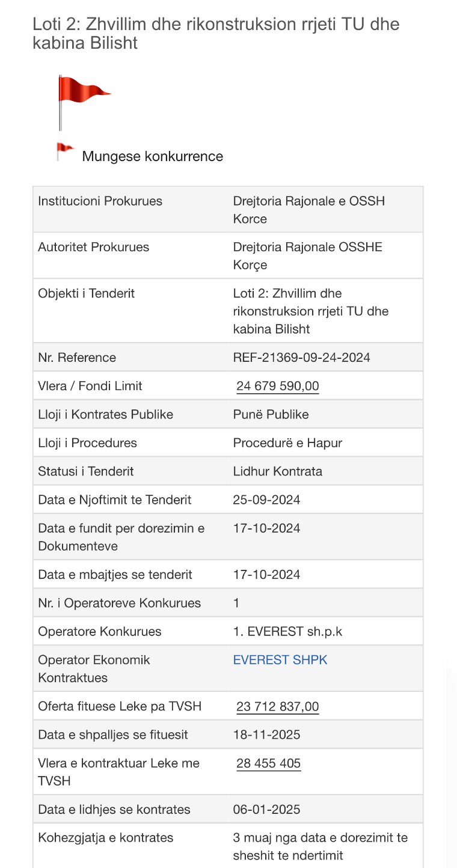Click the Kohezgjatja e kontrates row label

pyautogui.click(x=105, y=838)
